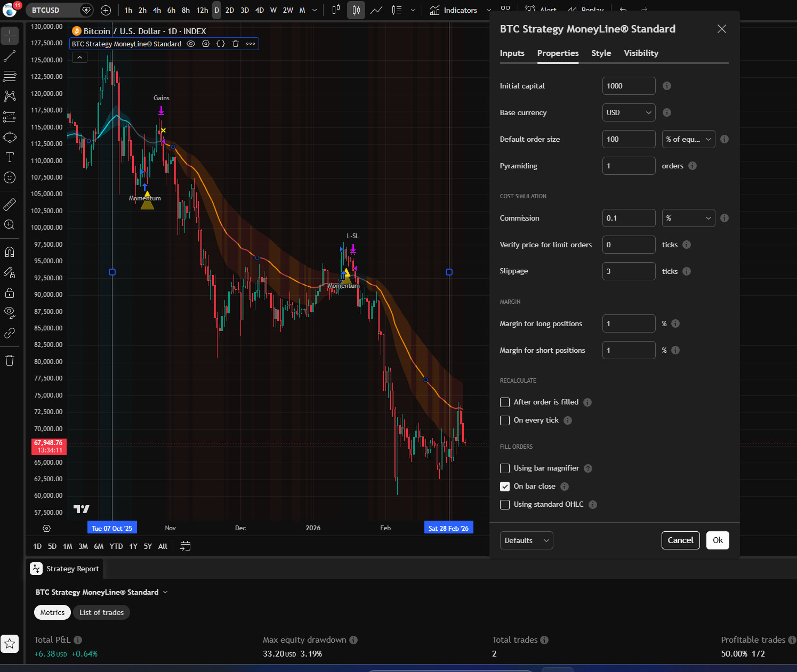Select the ruler measure tool
797x672 pixels.
pyautogui.click(x=10, y=204)
